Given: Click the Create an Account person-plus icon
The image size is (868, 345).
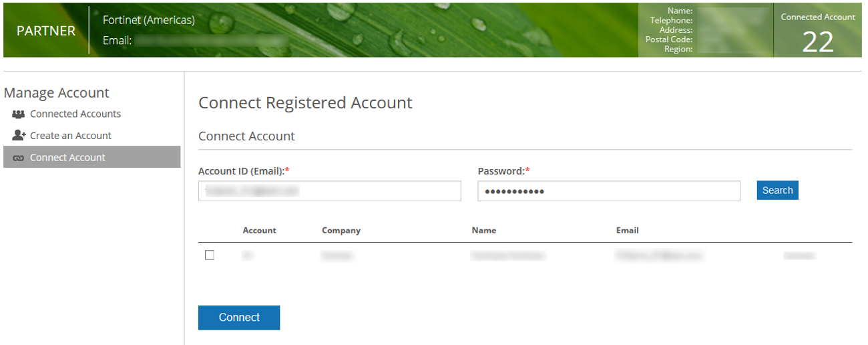Looking at the screenshot, I should coord(19,136).
